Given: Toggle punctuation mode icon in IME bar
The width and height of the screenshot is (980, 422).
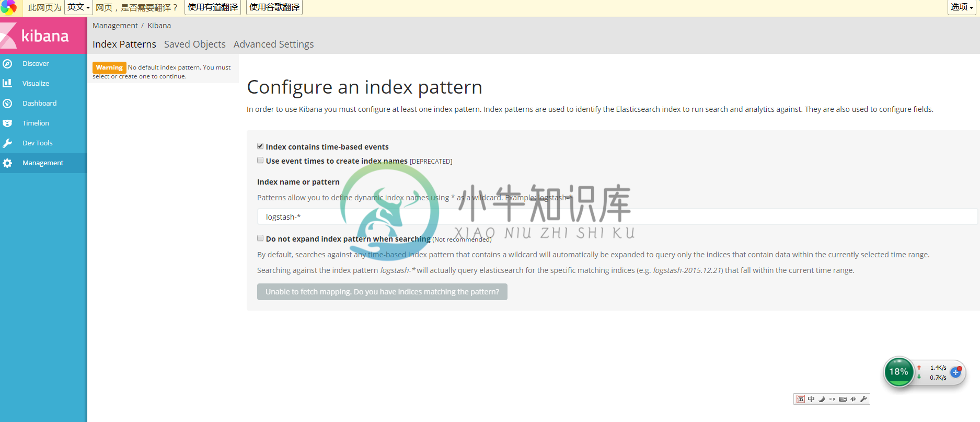Looking at the screenshot, I should click(832, 399).
